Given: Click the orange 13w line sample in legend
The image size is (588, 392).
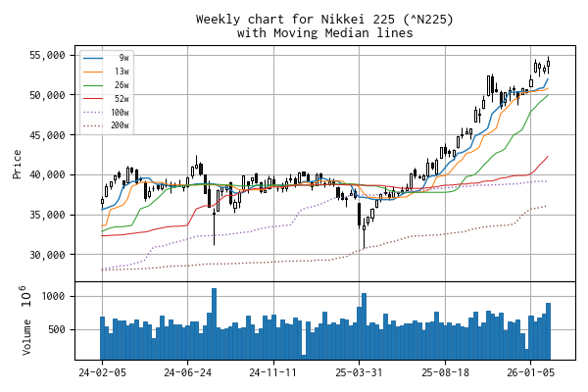Looking at the screenshot, I should 93,72.
